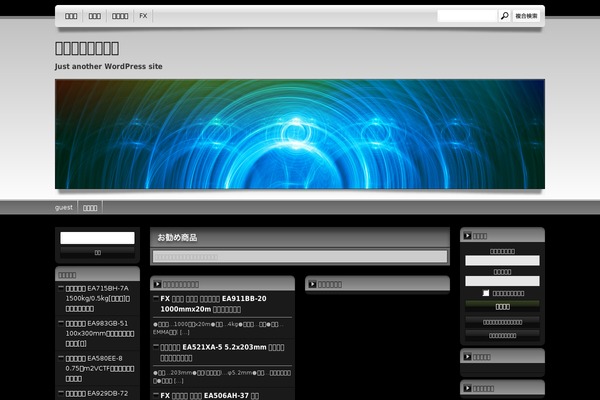600x400 pixels.
Task: Open the top menu item directly before FX
Action: click(x=120, y=16)
